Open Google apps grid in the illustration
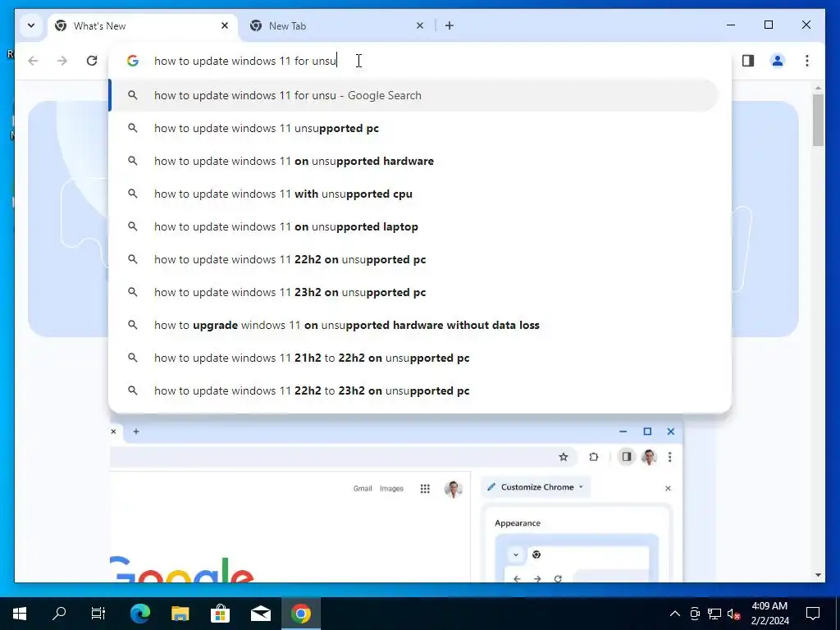 pos(425,489)
